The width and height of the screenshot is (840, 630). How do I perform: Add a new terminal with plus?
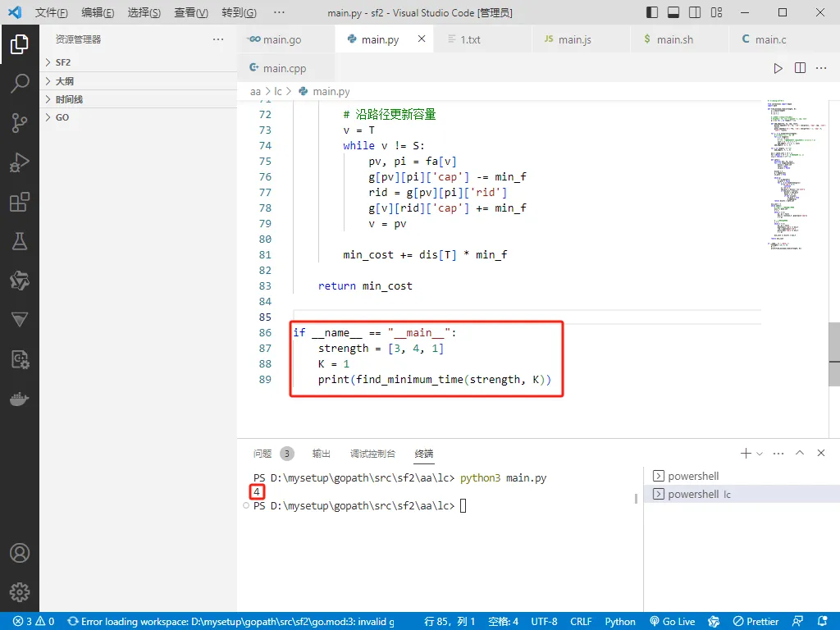(x=746, y=453)
